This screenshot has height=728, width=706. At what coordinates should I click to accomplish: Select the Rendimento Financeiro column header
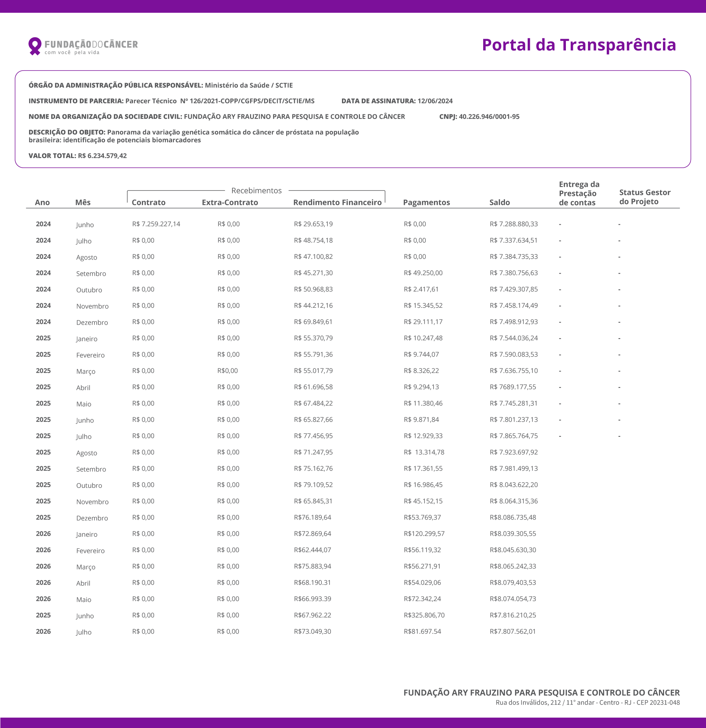(x=337, y=203)
